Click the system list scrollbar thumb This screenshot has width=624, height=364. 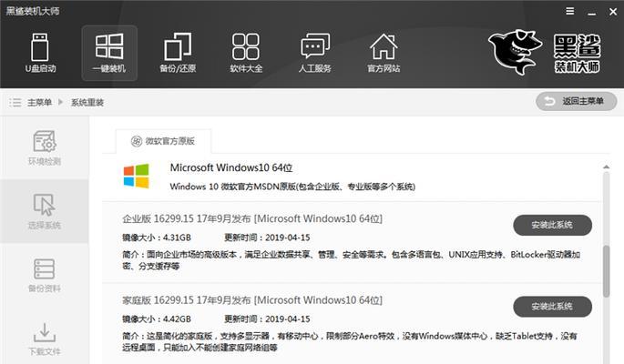point(606,271)
